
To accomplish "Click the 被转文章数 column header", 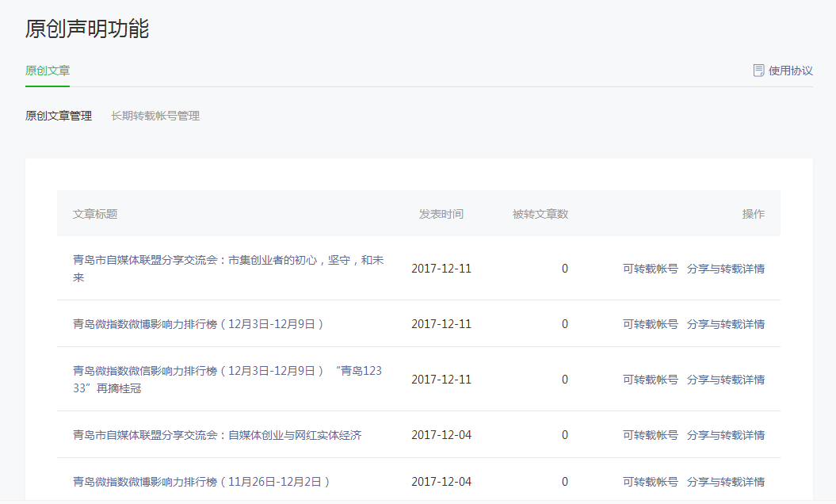I will 540,214.
